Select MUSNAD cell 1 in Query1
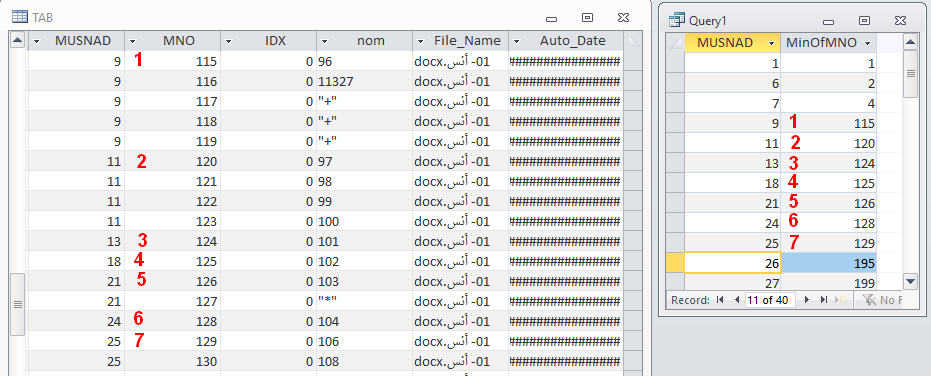The image size is (931, 376). pos(733,63)
